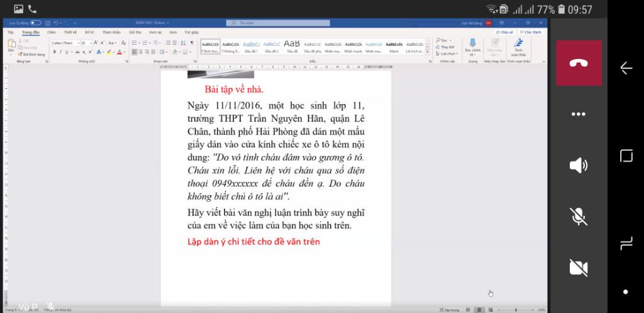The image size is (644, 313).
Task: Toggle Bold formatting
Action: coord(54,52)
